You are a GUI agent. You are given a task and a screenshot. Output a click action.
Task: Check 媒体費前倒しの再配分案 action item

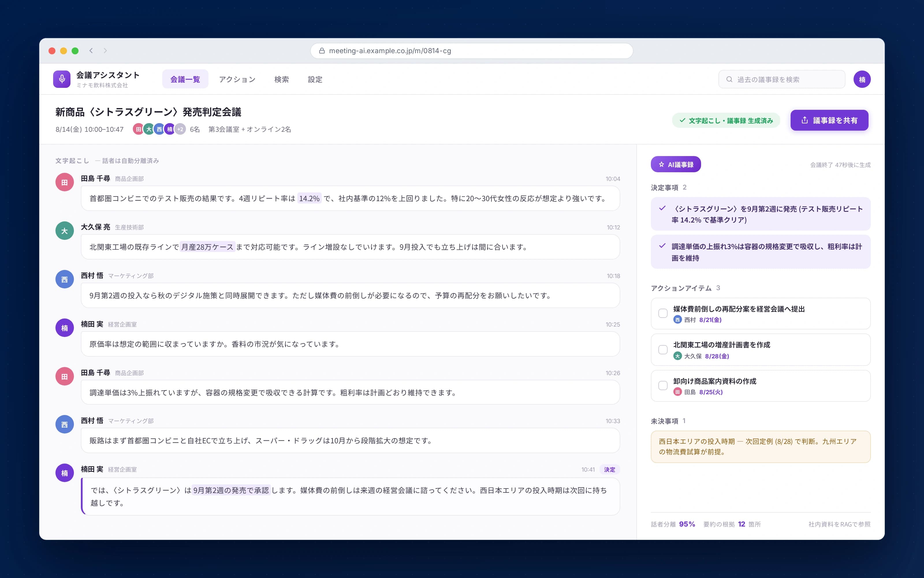663,314
